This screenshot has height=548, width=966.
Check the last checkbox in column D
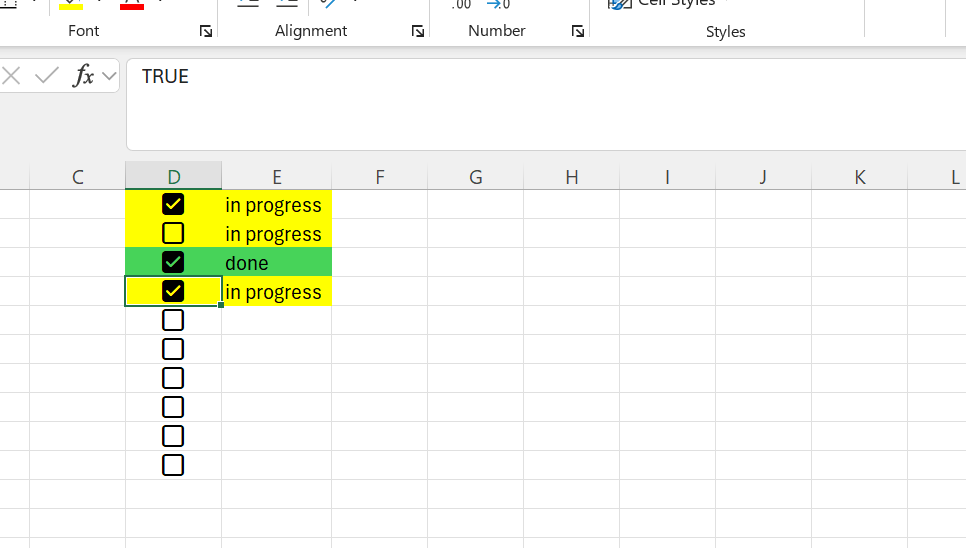click(173, 465)
